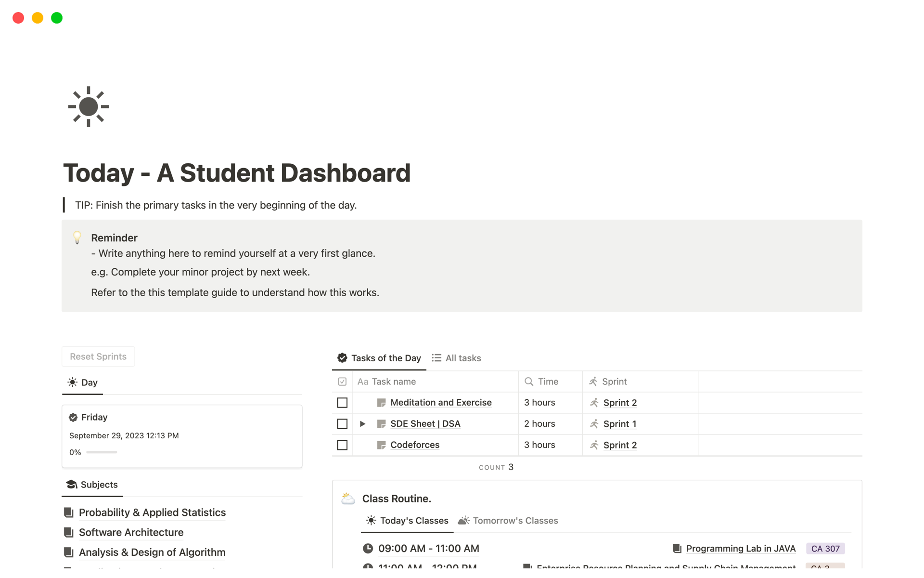Click the page icon beside Meditation and Exercise
Screen dimensions: 924x578
click(381, 403)
